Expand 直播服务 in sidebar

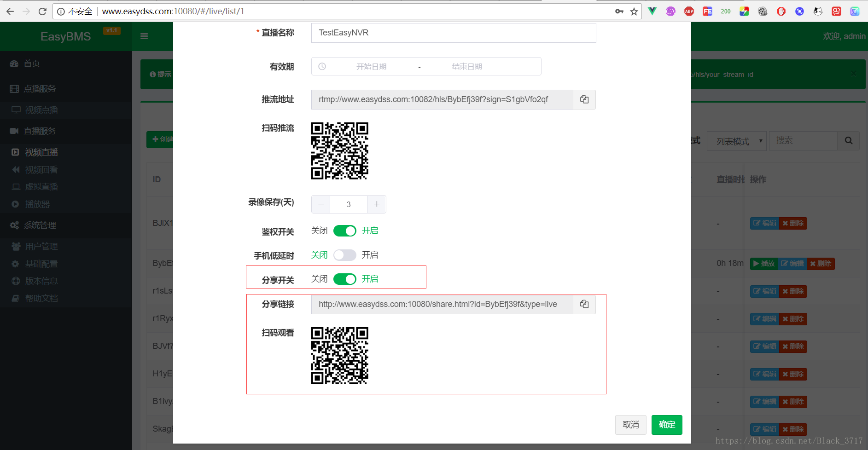pos(66,131)
